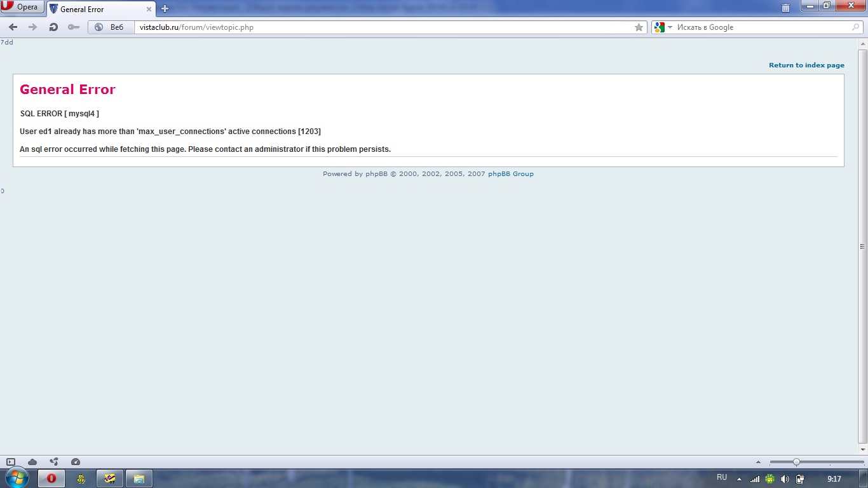This screenshot has width=868, height=488.
Task: Click the Return to index page link
Action: tap(806, 65)
